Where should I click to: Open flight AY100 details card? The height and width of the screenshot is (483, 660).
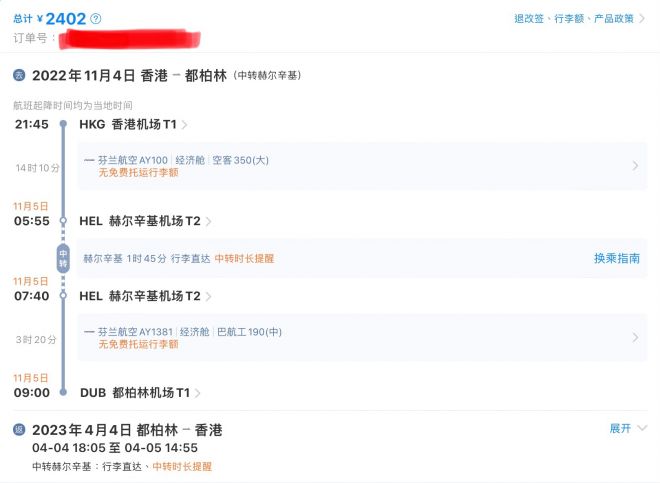[x=362, y=166]
